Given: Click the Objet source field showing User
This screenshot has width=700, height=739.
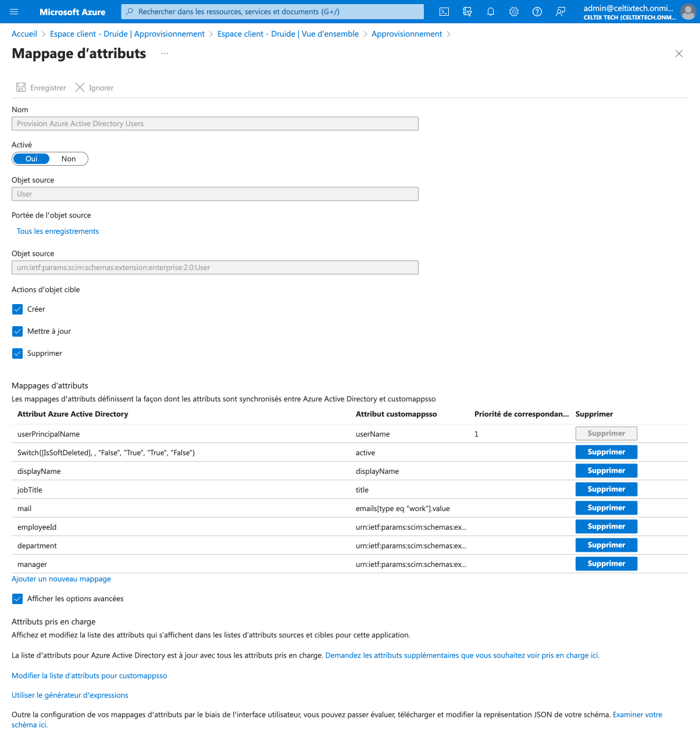Looking at the screenshot, I should [x=215, y=194].
